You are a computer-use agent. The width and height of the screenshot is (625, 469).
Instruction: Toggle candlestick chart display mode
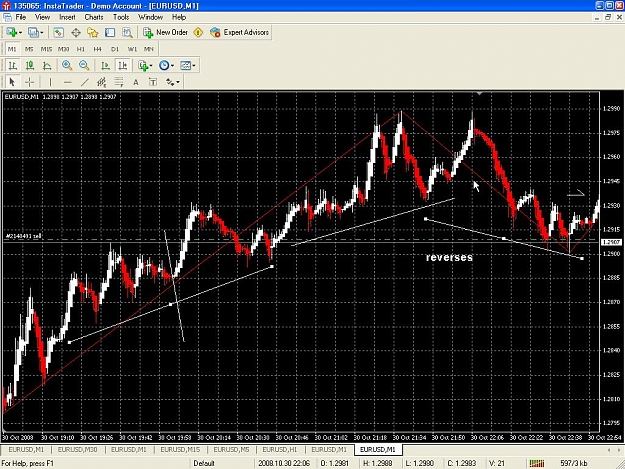[x=30, y=65]
